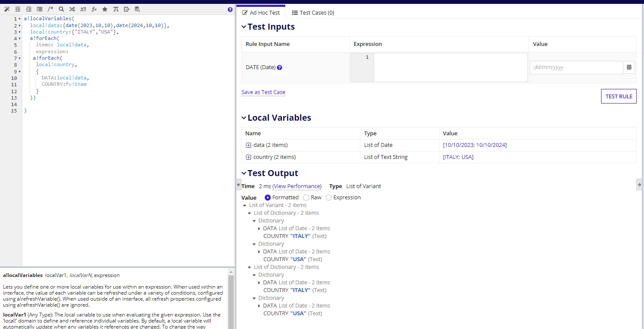Click code line 11 COUNTRY:fv!item
The image size is (644, 329).
pos(64,85)
